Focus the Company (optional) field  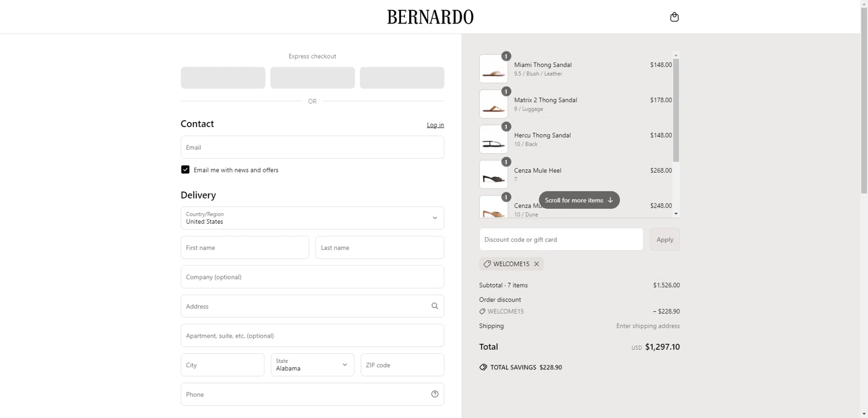(x=312, y=277)
